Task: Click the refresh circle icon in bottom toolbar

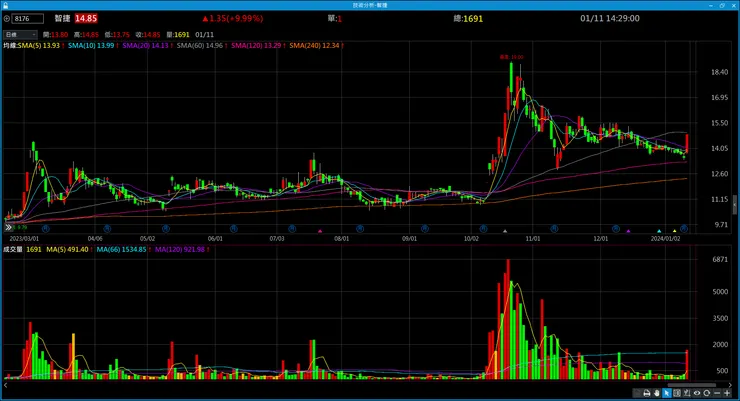Action: click(x=706, y=393)
